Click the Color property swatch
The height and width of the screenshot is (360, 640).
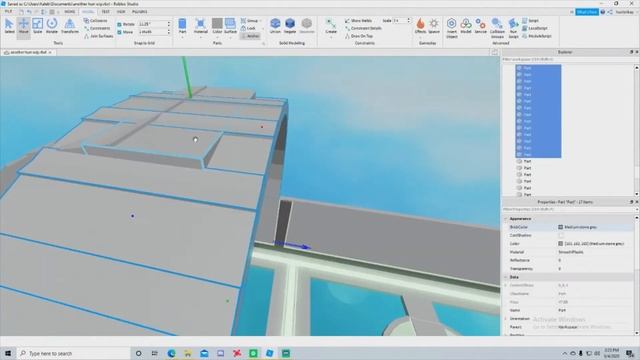(x=560, y=244)
